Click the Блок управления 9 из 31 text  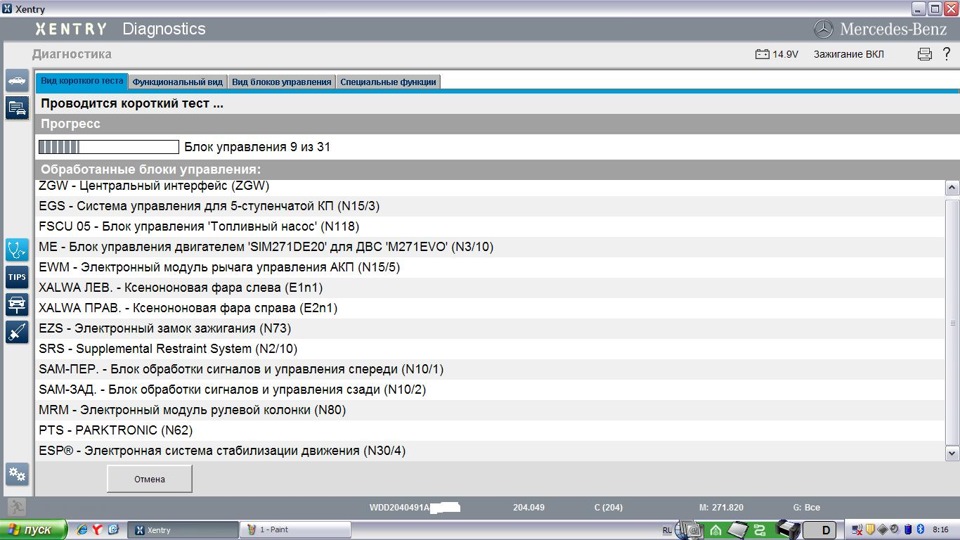(257, 147)
